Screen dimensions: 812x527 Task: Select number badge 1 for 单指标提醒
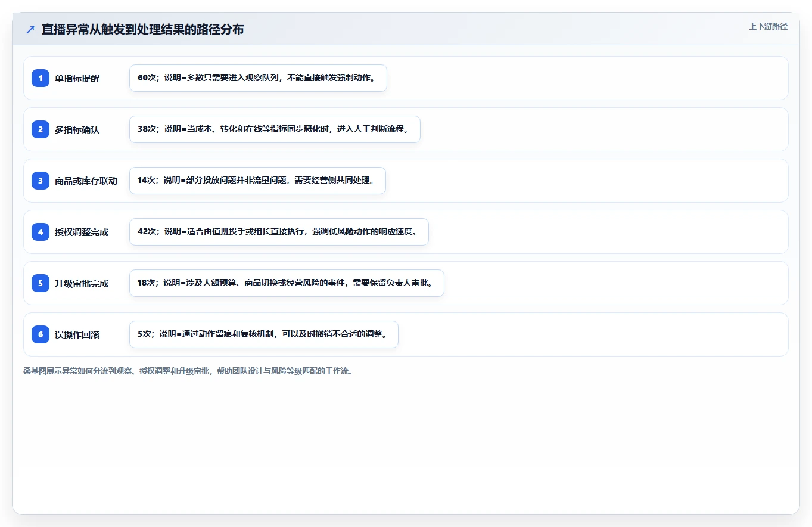41,78
